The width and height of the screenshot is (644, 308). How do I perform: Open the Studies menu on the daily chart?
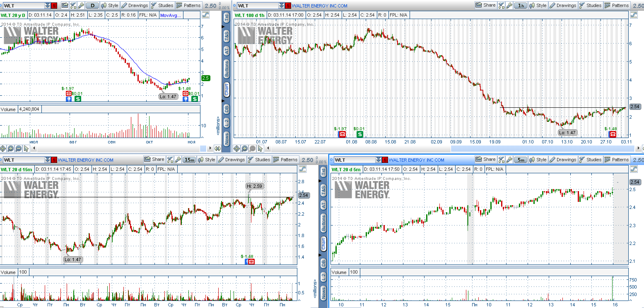coord(162,5)
